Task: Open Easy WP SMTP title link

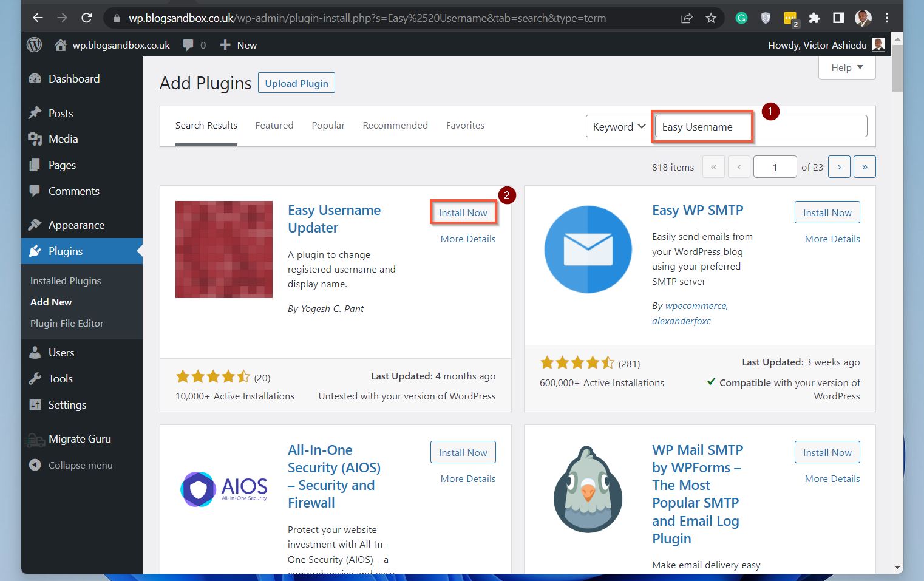Action: 698,211
